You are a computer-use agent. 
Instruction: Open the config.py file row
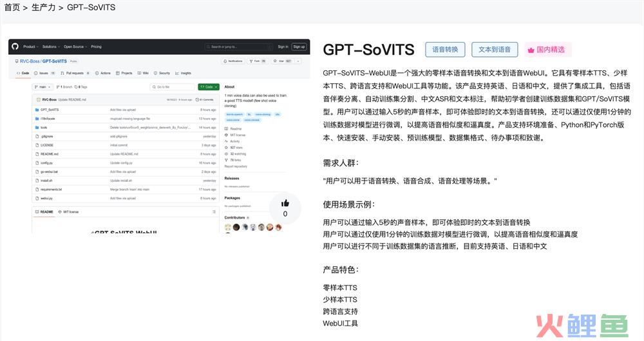click(126, 163)
